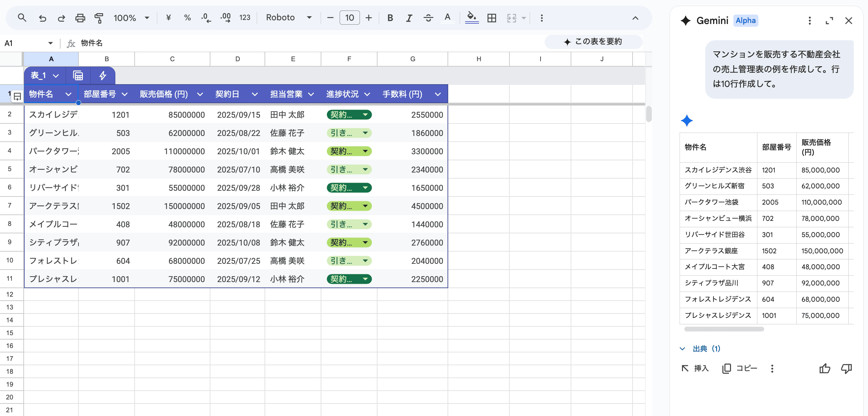Viewport: 868px width, 416px height.
Task: Click the thumbs up feedback icon
Action: (825, 368)
